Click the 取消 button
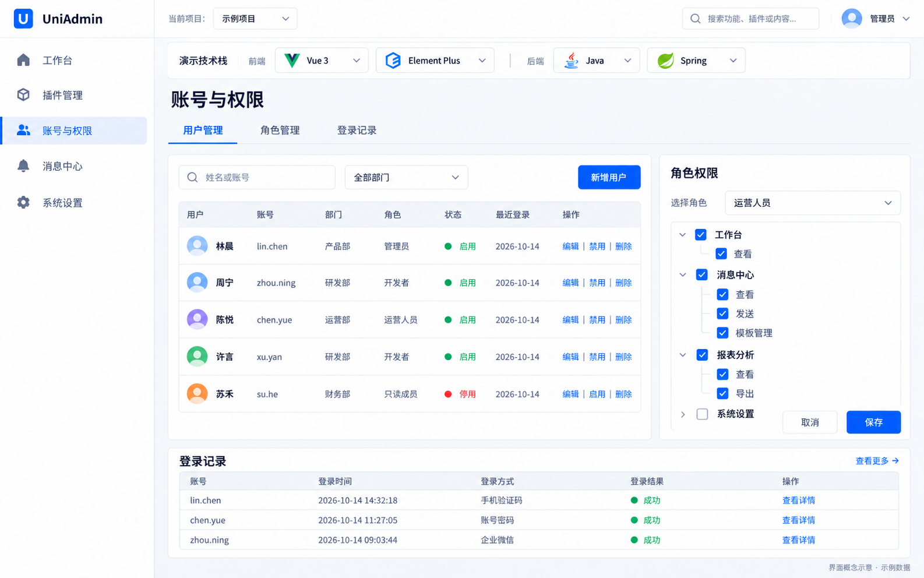924x578 pixels. 810,422
